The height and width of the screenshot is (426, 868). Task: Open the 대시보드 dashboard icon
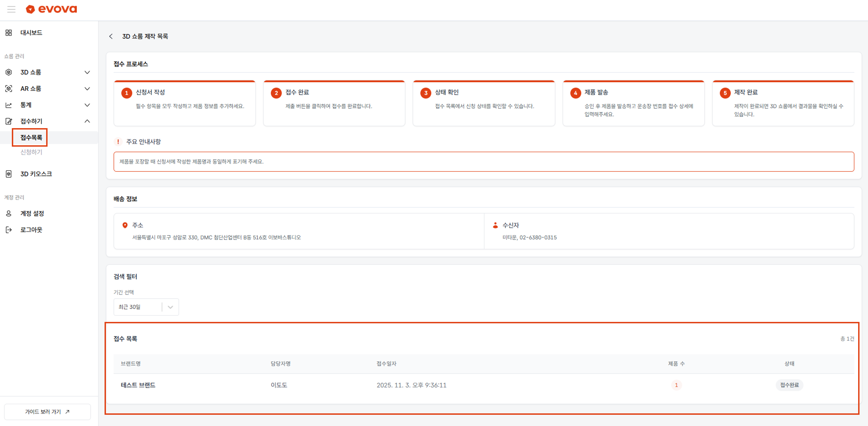coord(9,33)
